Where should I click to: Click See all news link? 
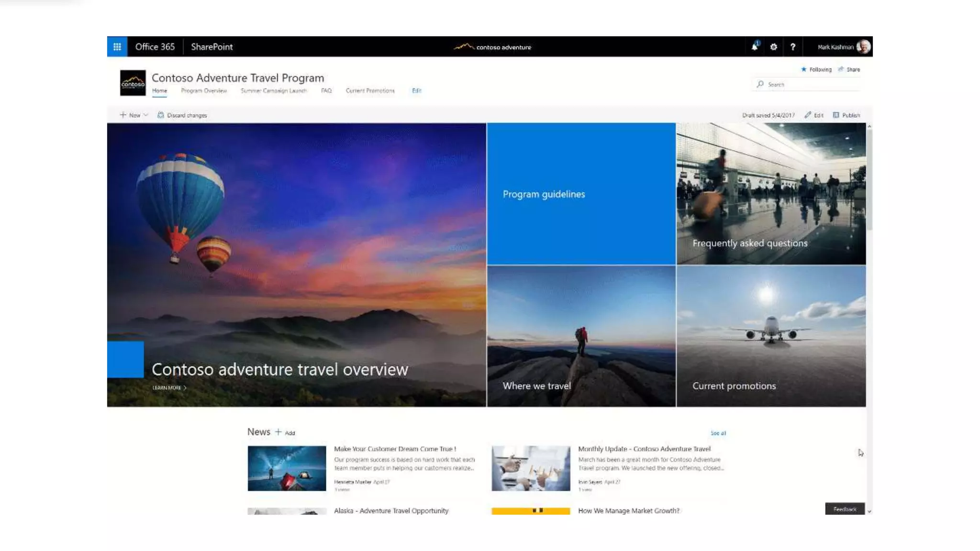tap(718, 433)
